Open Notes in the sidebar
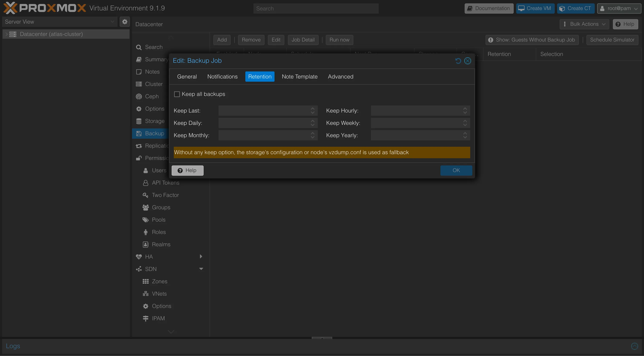 [x=152, y=72]
